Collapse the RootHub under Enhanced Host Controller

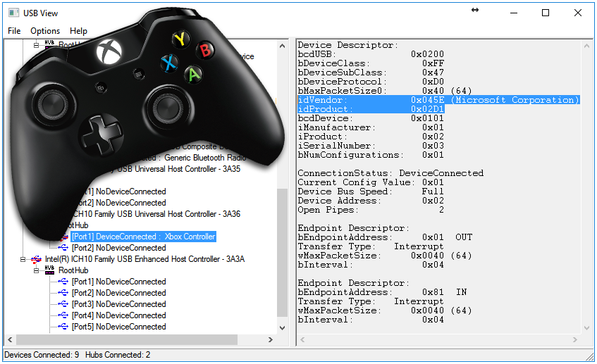pyautogui.click(x=36, y=271)
